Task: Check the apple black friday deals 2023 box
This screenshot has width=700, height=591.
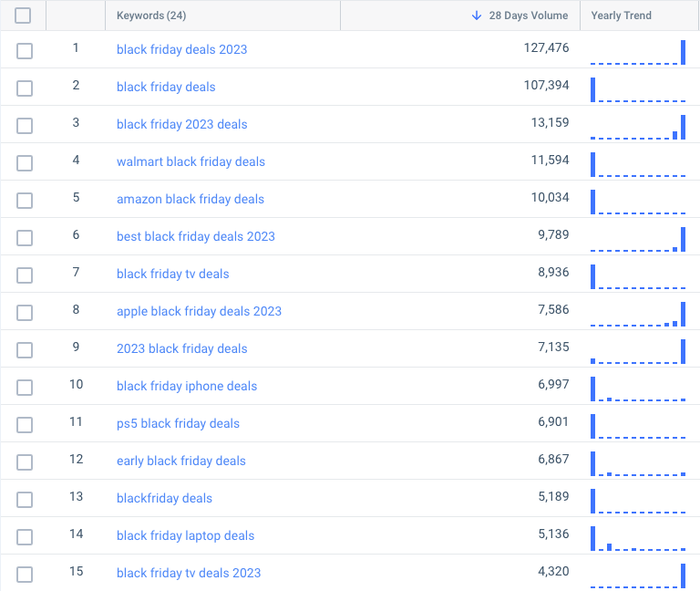Action: click(x=25, y=312)
